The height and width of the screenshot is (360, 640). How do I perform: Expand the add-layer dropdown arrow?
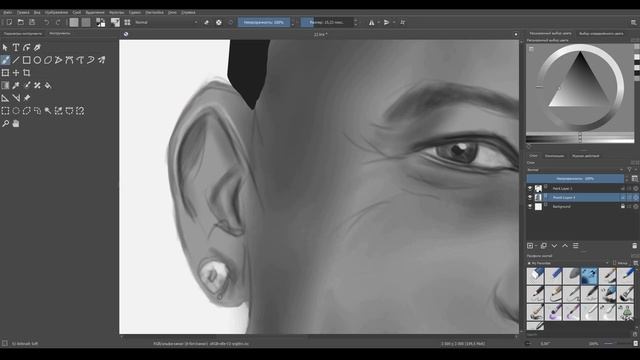(536, 246)
